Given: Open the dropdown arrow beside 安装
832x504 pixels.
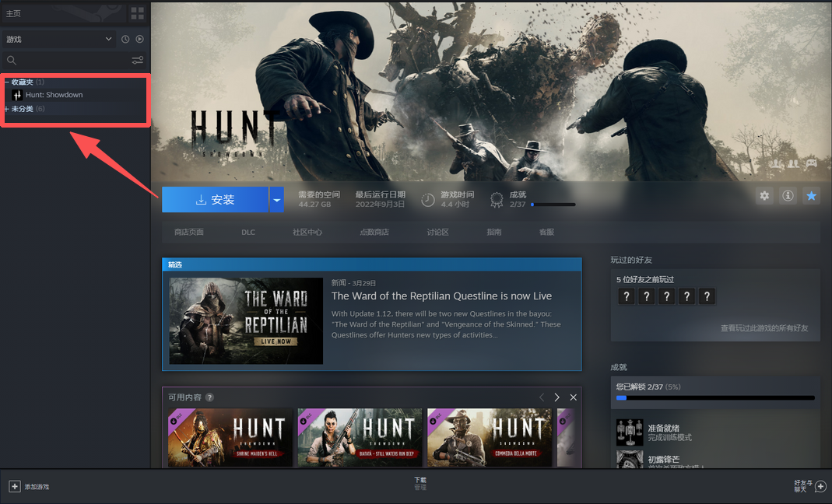Looking at the screenshot, I should coord(277,200).
